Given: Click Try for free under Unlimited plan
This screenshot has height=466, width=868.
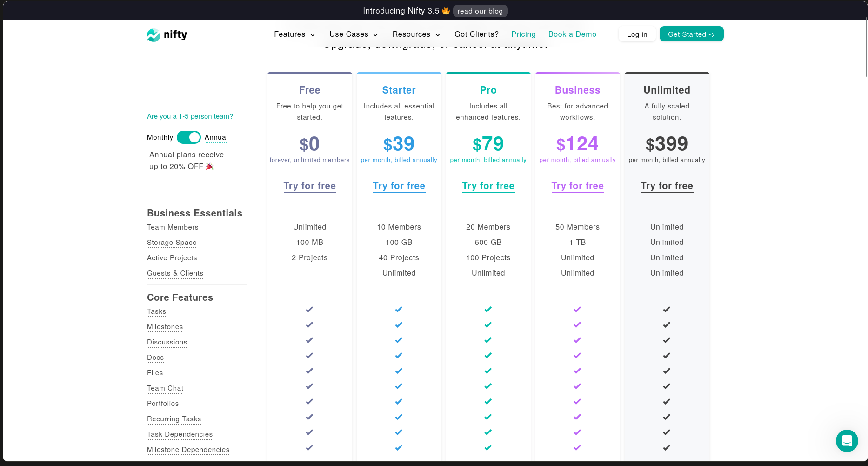Looking at the screenshot, I should click(x=667, y=186).
